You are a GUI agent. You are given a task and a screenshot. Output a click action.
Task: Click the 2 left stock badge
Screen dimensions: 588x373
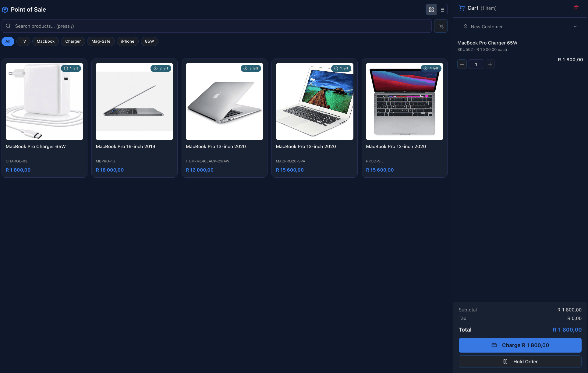[161, 68]
